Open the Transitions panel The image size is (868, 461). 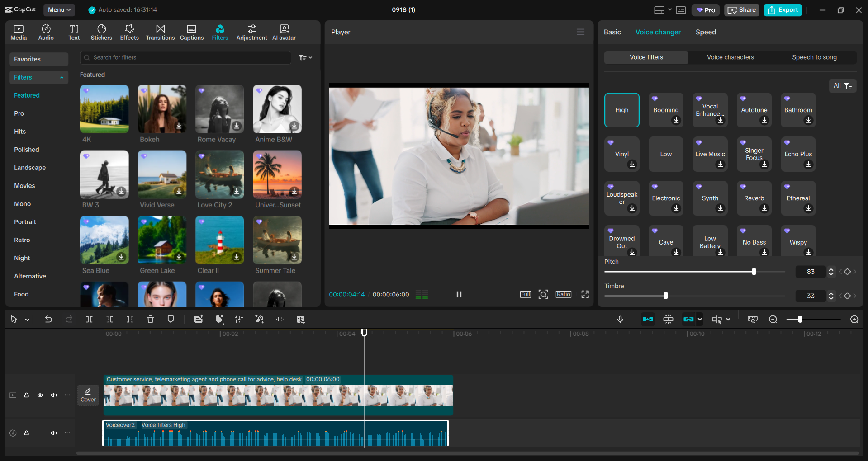160,32
